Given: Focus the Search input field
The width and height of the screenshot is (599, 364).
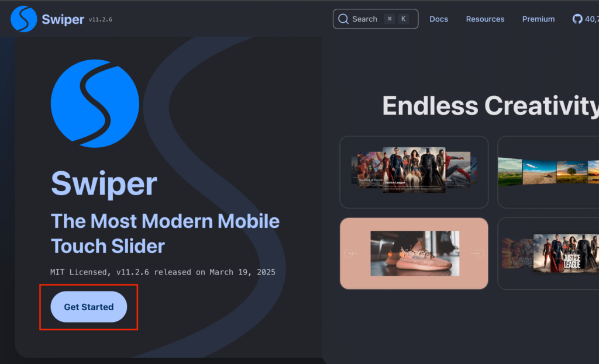Looking at the screenshot, I should (x=376, y=19).
